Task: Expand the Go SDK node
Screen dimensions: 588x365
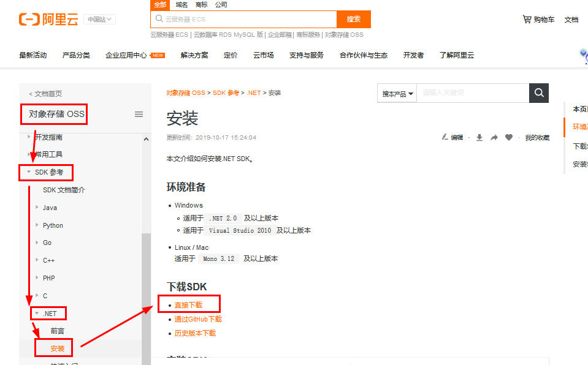Action: coord(37,243)
